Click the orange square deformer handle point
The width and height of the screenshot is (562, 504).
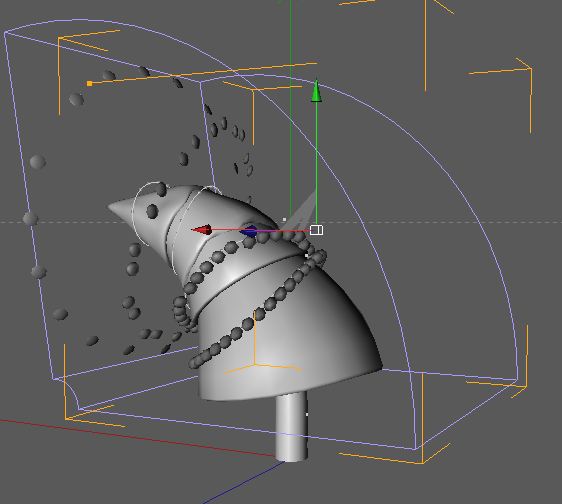(x=90, y=84)
